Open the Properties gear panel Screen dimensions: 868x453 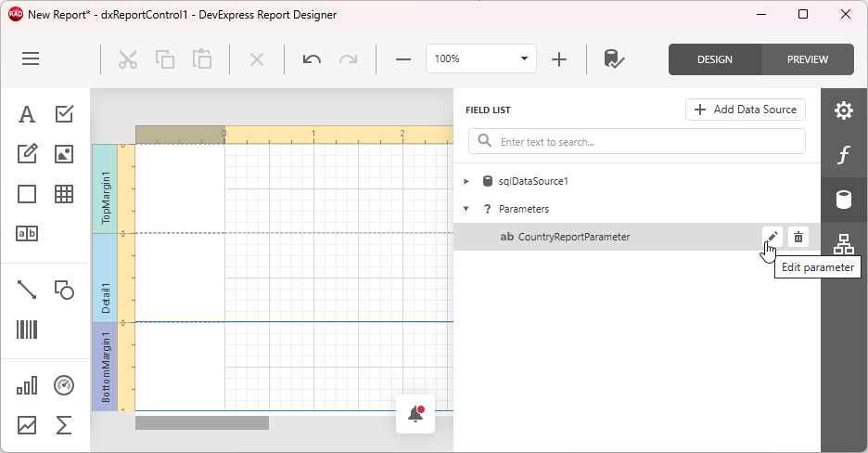[x=844, y=110]
